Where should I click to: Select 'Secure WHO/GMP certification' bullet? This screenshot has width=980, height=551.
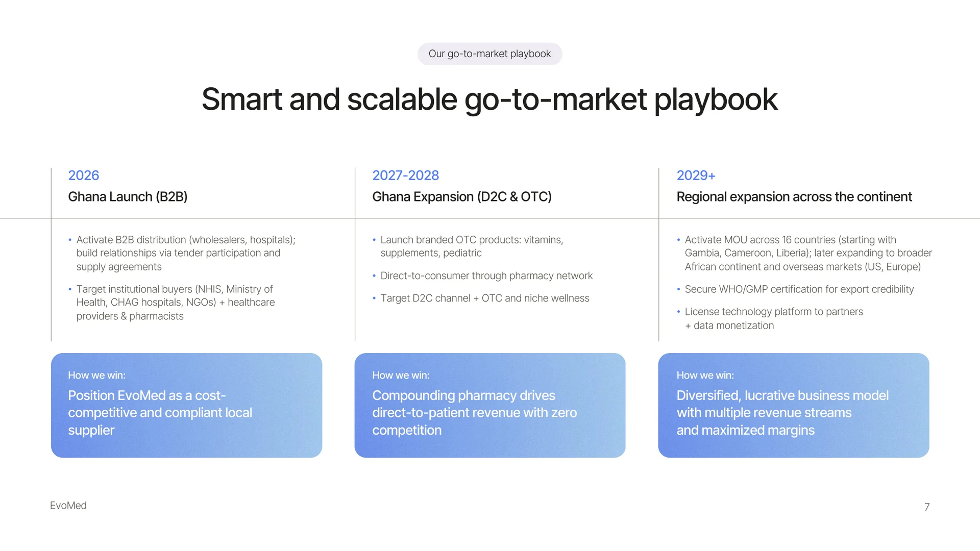click(x=799, y=289)
